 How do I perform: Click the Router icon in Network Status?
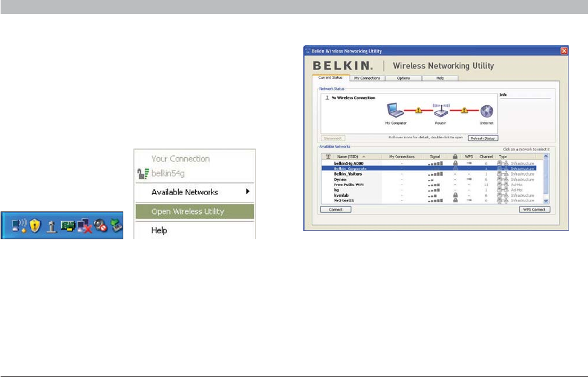pyautogui.click(x=441, y=111)
